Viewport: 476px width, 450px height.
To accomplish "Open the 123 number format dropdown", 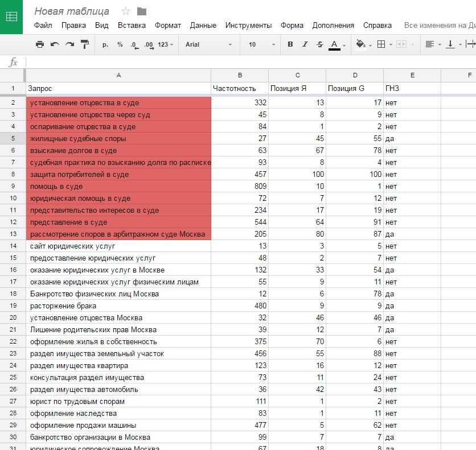I will pos(166,44).
